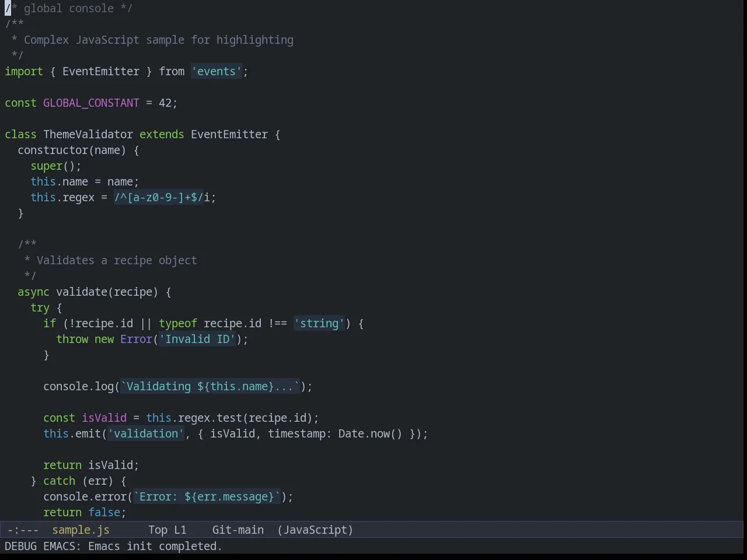Click this.name assignment line
The image size is (747, 560).
pos(85,181)
